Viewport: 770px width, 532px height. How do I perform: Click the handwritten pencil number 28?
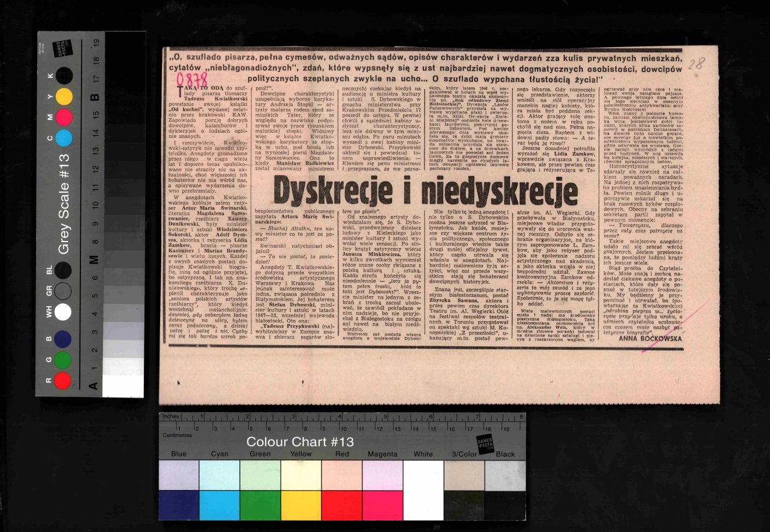pyautogui.click(x=695, y=63)
